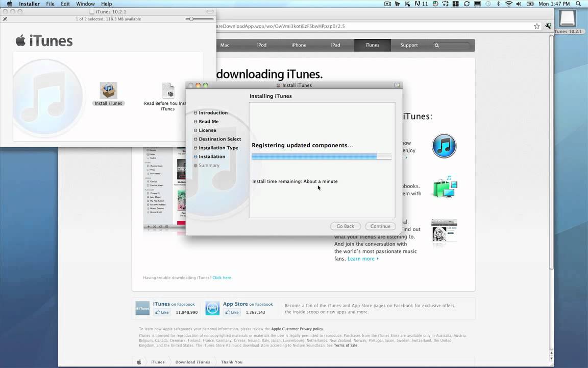
Task: Click the iTunes Store shopping bag icon
Action: point(445,187)
